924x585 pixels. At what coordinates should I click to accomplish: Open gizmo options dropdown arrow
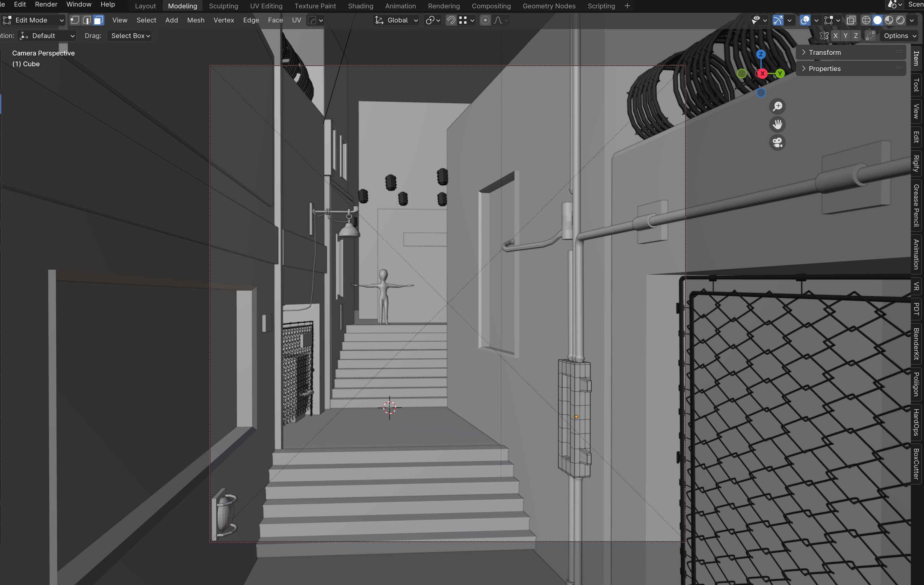(789, 20)
